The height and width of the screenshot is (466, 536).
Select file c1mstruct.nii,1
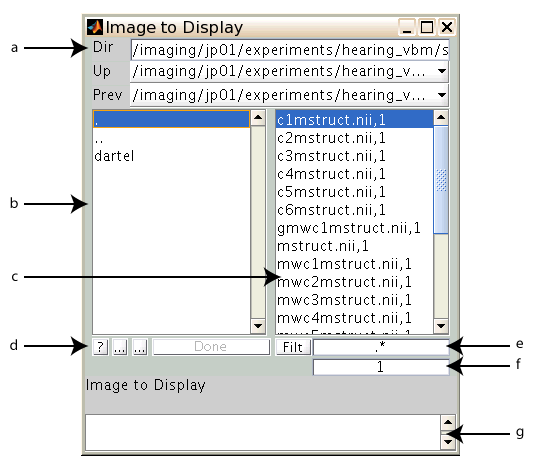[x=354, y=120]
